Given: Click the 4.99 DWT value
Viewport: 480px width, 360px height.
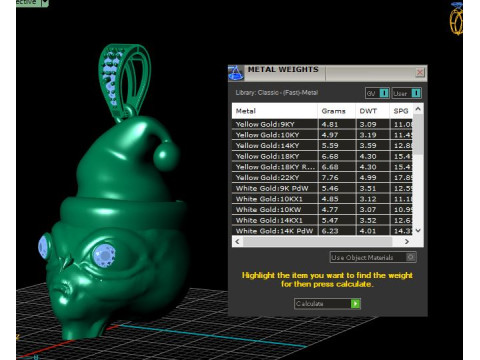Looking at the screenshot, I should click(x=368, y=178).
